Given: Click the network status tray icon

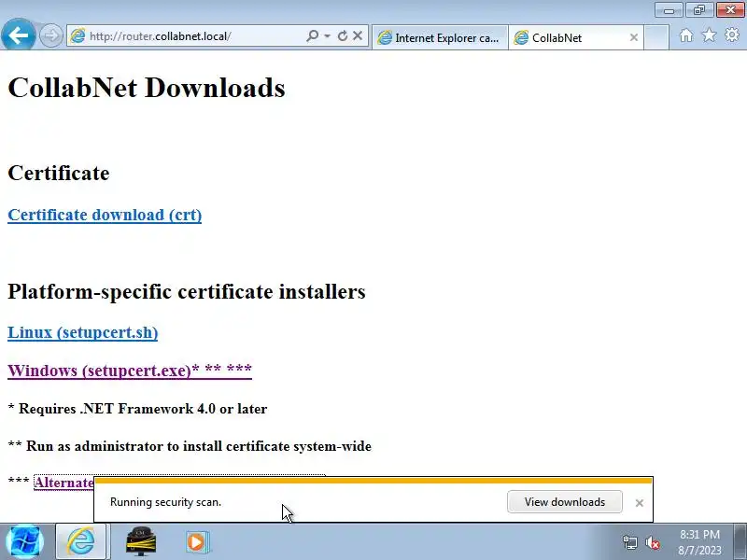Looking at the screenshot, I should 629,542.
